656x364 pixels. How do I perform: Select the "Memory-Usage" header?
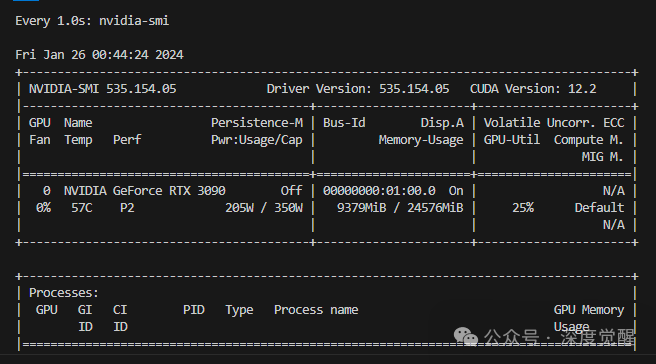421,140
